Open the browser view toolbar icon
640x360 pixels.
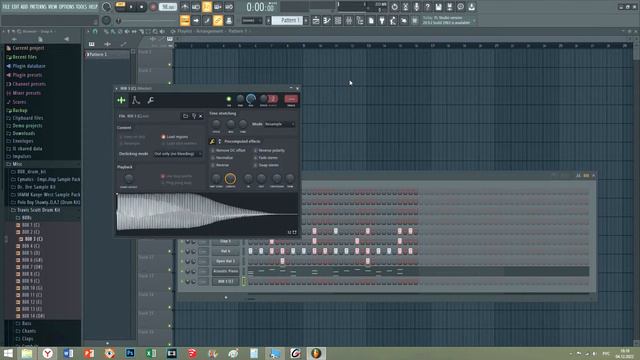coord(360,20)
